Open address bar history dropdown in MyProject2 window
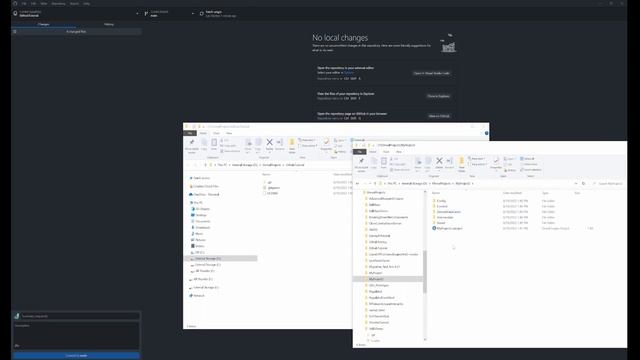 pyautogui.click(x=576, y=184)
